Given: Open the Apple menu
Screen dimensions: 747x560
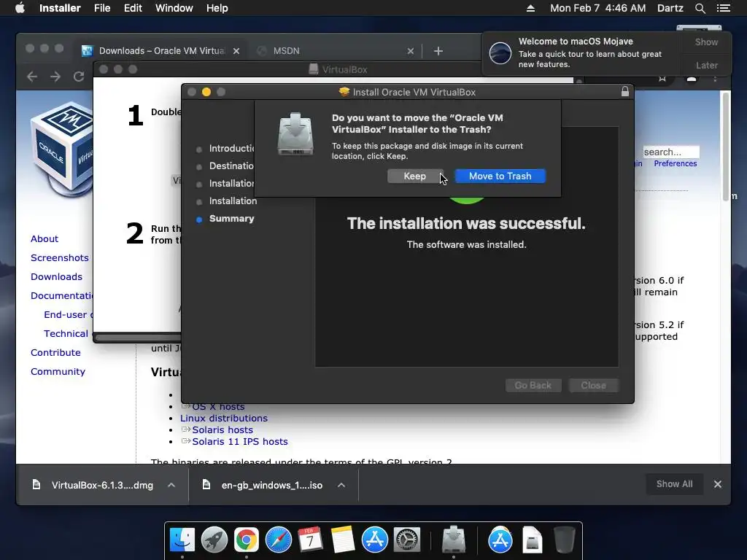Looking at the screenshot, I should pyautogui.click(x=20, y=8).
